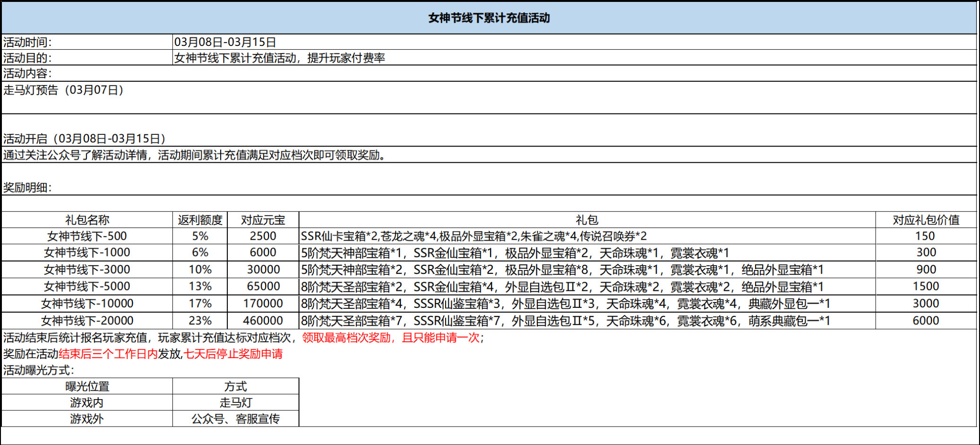
Task: Click the 对应礼包价值 column header
Action: click(x=926, y=220)
